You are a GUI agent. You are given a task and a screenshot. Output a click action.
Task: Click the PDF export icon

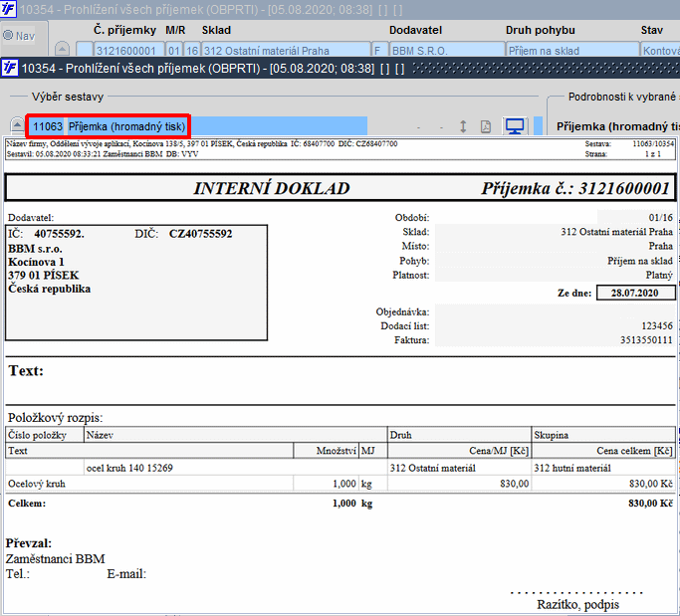(485, 126)
